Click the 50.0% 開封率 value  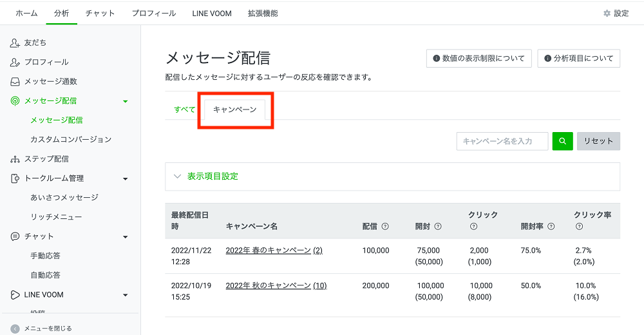pyautogui.click(x=531, y=285)
